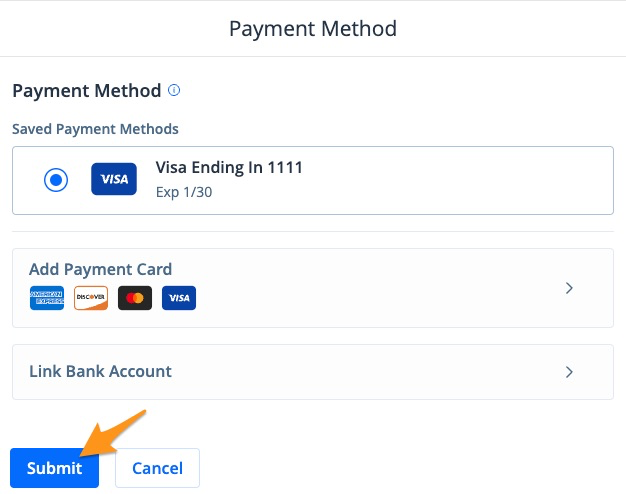Click the Discover card icon
This screenshot has width=626, height=494.
tap(91, 298)
